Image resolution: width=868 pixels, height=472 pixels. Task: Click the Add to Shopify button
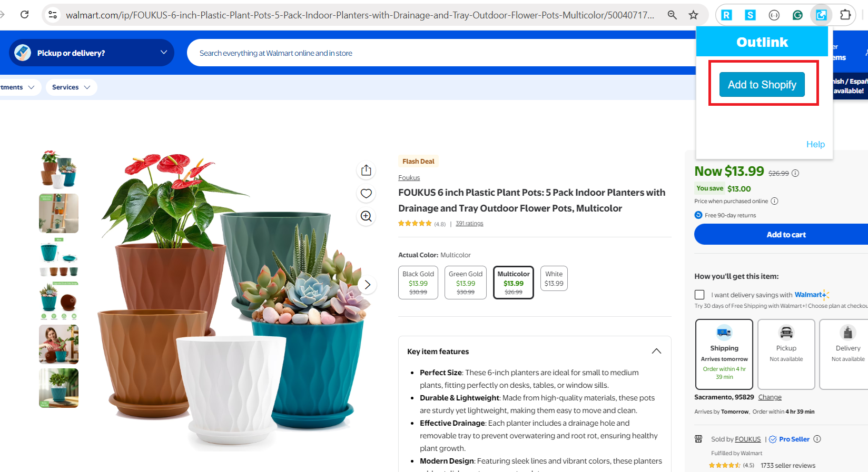click(762, 85)
